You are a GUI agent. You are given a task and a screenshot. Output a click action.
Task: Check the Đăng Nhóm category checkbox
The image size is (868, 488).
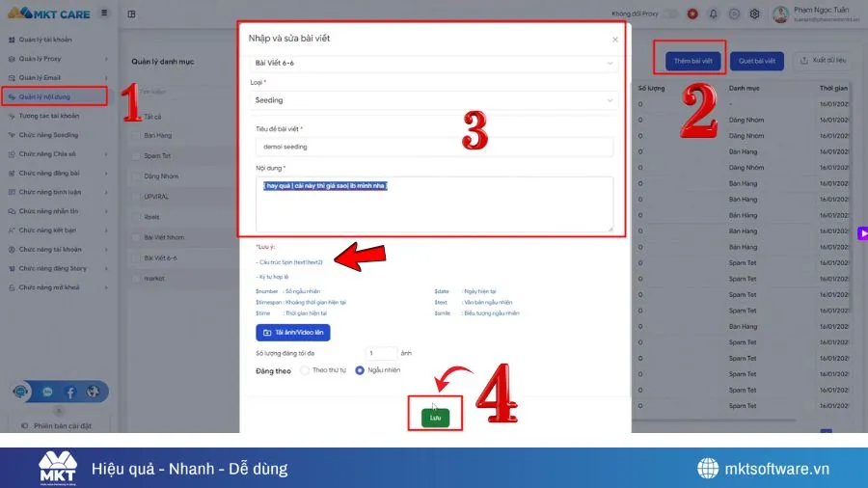[x=136, y=176]
